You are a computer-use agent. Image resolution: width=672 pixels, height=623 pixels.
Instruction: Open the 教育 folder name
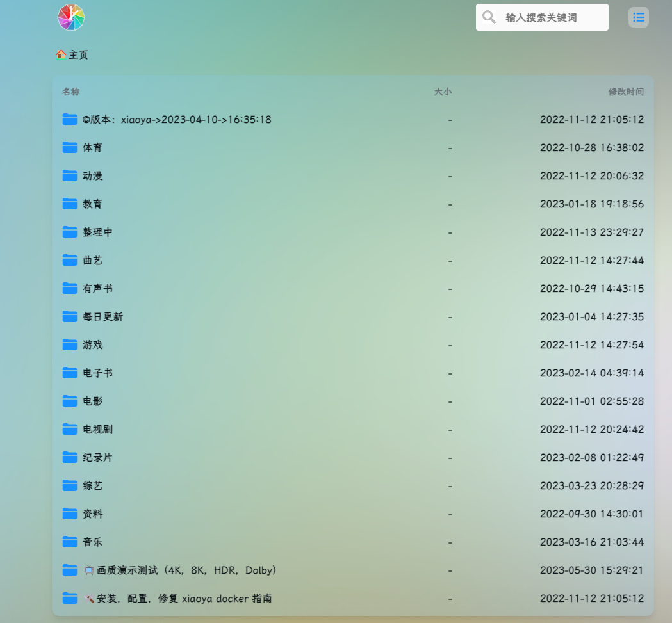point(93,204)
